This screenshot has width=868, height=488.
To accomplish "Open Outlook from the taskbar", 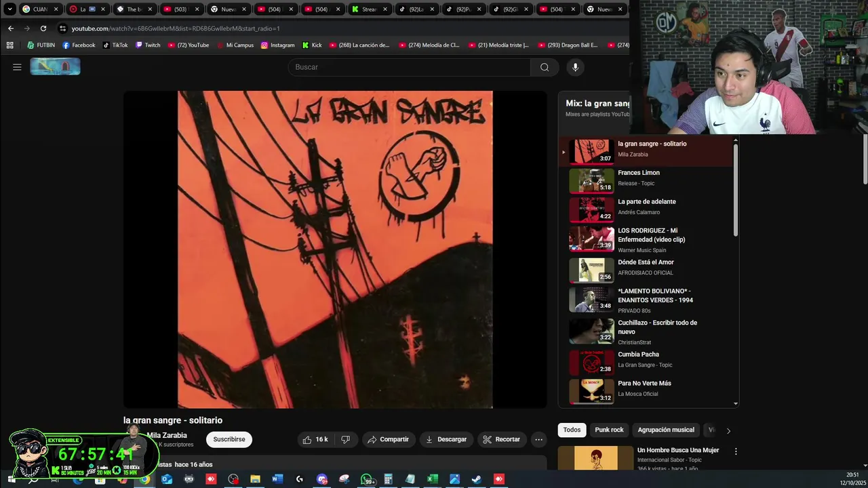I will (x=167, y=479).
